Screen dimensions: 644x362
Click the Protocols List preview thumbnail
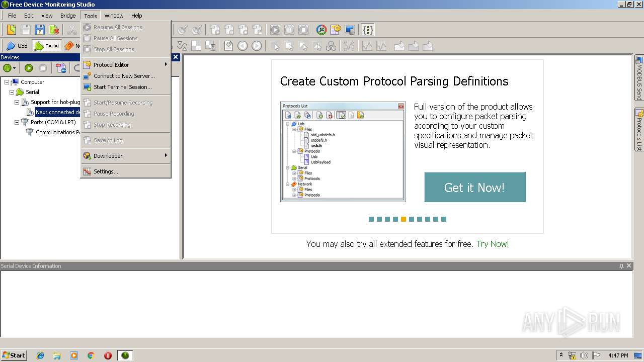(343, 152)
